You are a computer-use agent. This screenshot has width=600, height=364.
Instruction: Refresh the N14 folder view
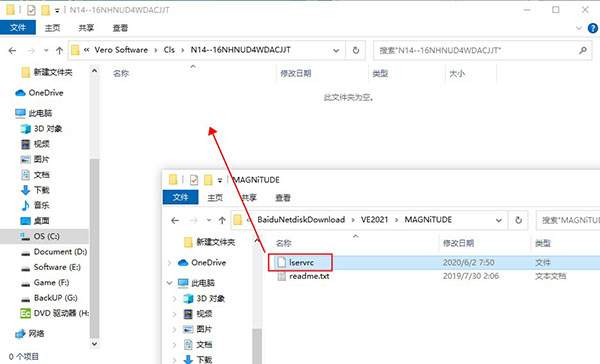[x=356, y=51]
